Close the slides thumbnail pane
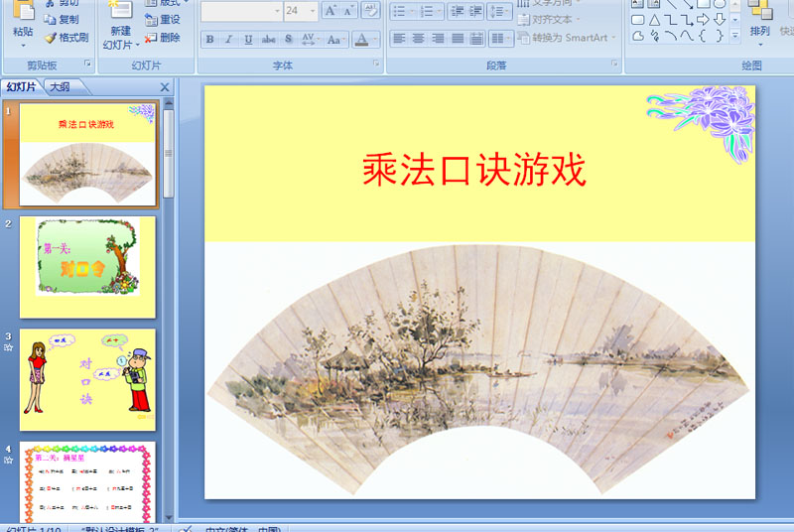 (x=165, y=87)
